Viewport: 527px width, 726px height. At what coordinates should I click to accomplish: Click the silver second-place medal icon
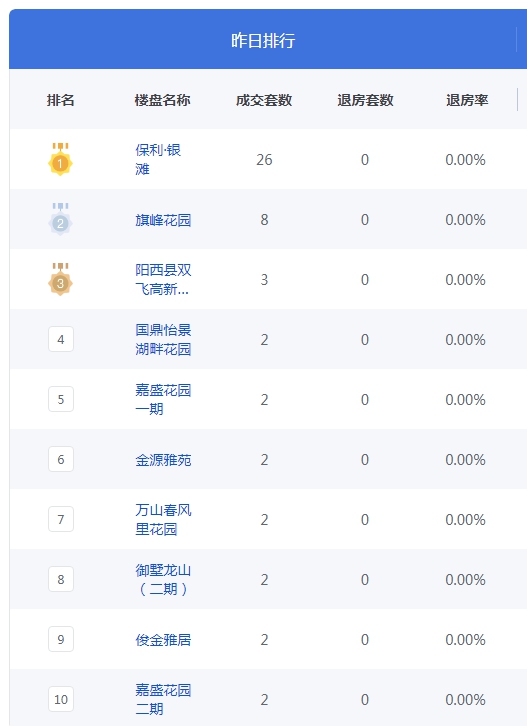(x=60, y=219)
